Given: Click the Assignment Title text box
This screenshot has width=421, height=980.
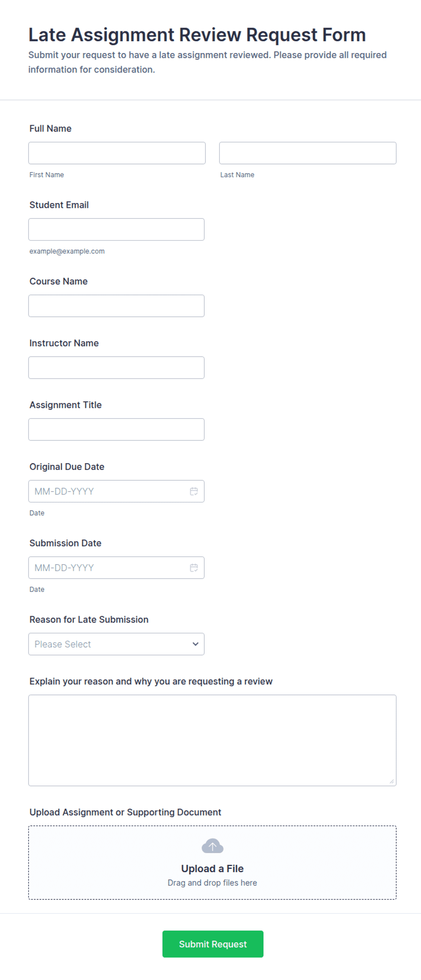Looking at the screenshot, I should pos(116,430).
